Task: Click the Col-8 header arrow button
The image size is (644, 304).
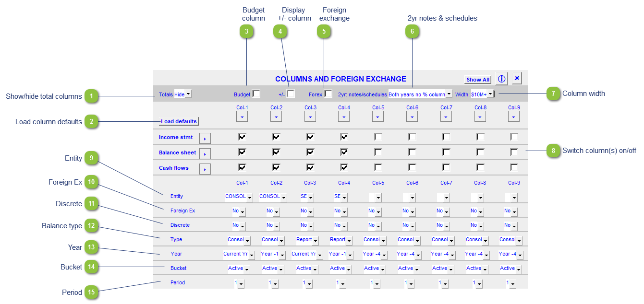Action: click(480, 117)
